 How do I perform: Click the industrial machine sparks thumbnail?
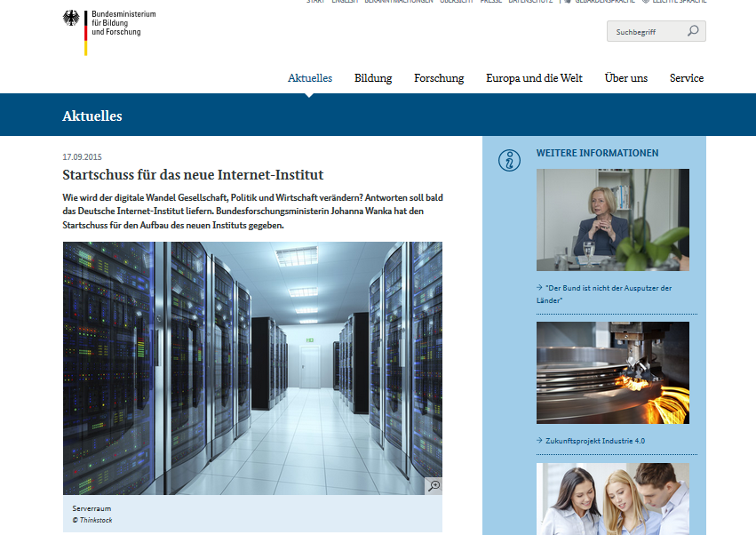[x=612, y=372]
